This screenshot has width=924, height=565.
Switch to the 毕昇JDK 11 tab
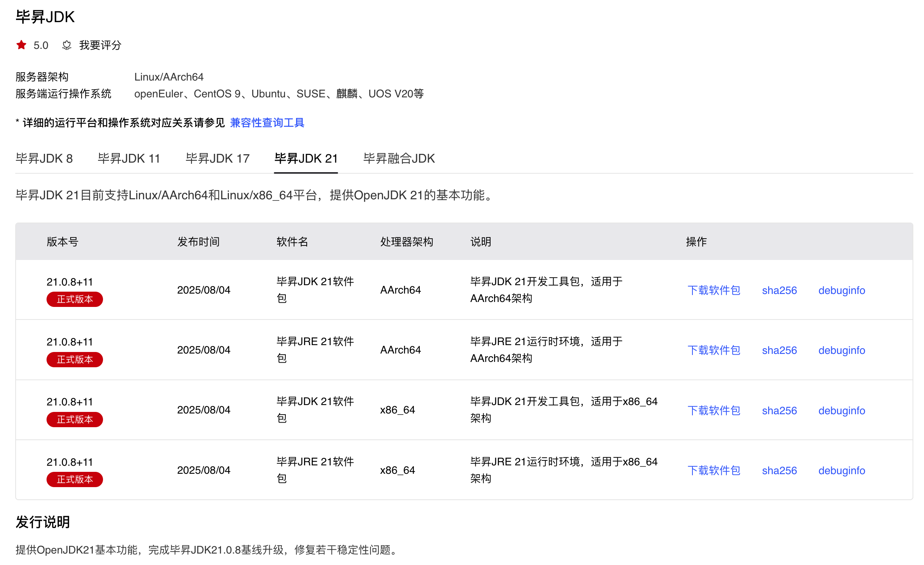pos(129,158)
